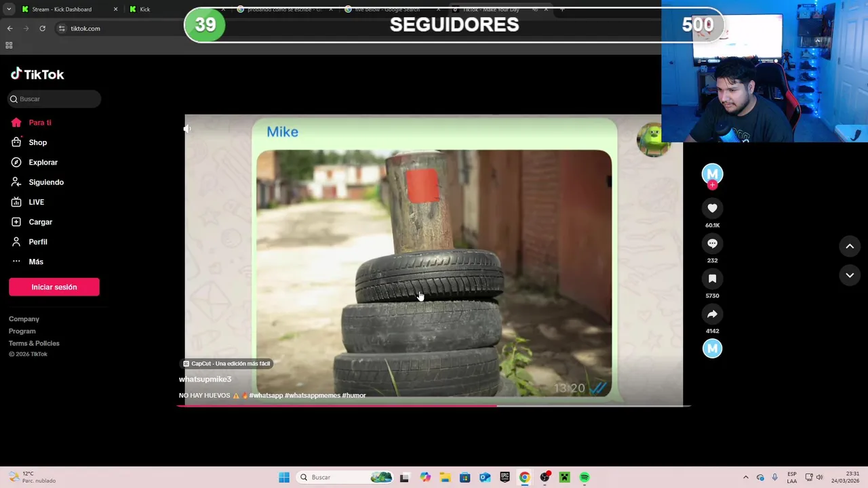This screenshot has width=868, height=488.
Task: Go to next video with down chevron
Action: click(850, 275)
